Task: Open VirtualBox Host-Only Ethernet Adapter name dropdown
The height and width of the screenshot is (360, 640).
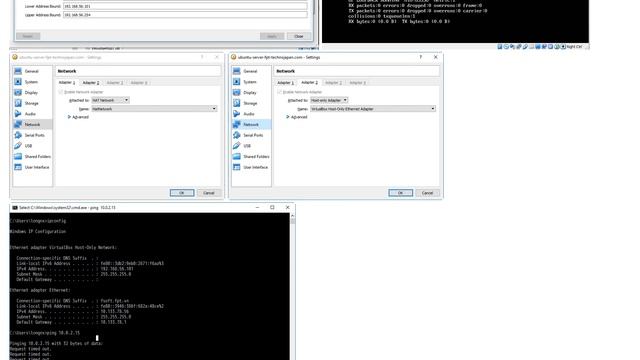Action: 373,109
